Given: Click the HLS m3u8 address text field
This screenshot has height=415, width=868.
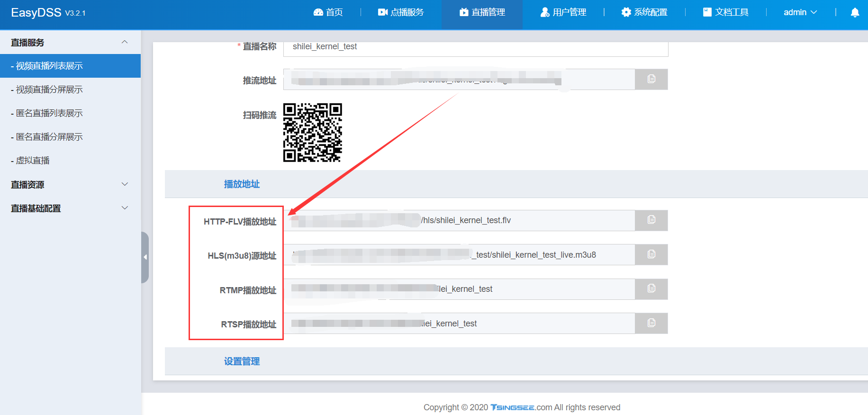Looking at the screenshot, I should pyautogui.click(x=459, y=254).
